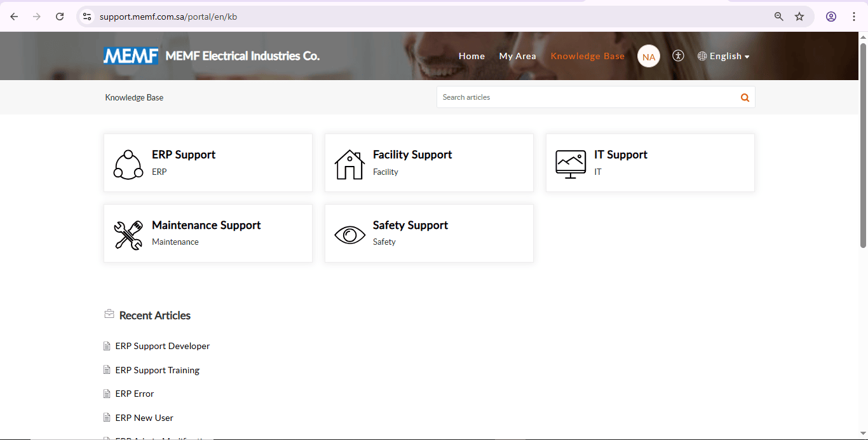
Task: Click the NA user avatar
Action: 648,57
